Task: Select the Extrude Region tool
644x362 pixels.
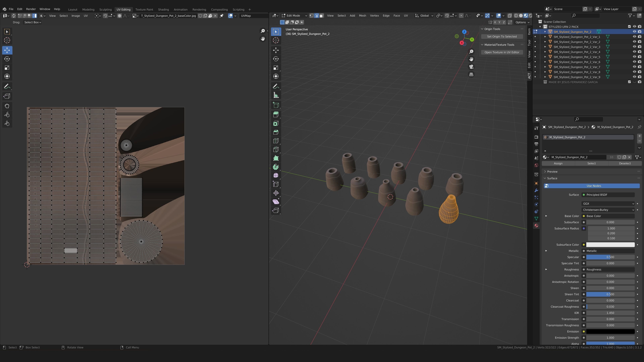Action: pyautogui.click(x=276, y=115)
